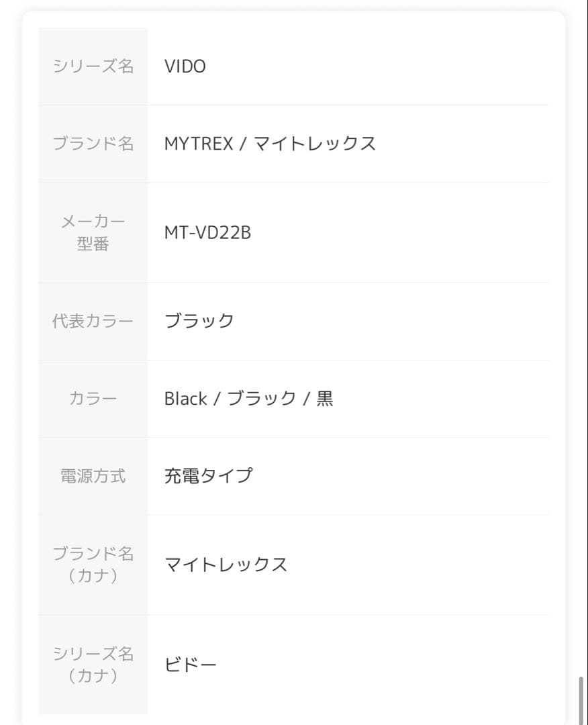Image resolution: width=588 pixels, height=725 pixels.
Task: Click the メーカー型番 label cell
Action: click(93, 232)
